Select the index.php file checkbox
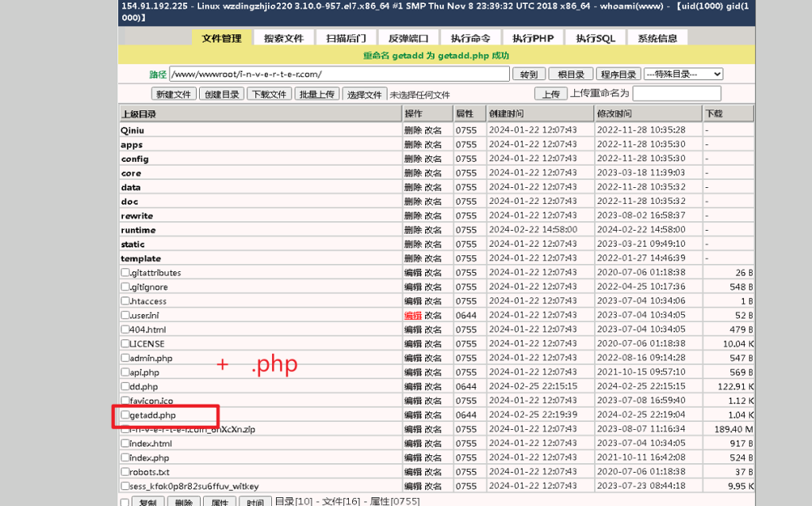Image resolution: width=812 pixels, height=506 pixels. click(x=125, y=458)
